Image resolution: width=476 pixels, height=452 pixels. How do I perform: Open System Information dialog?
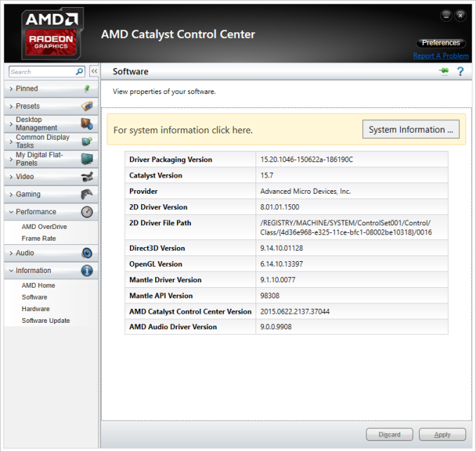pyautogui.click(x=411, y=130)
